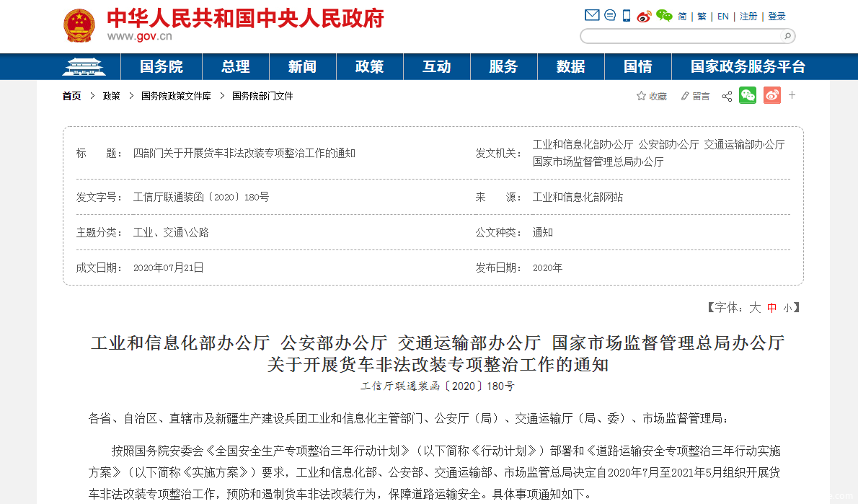This screenshot has height=504, width=858.
Task: Set font size to small 小
Action: (x=787, y=308)
